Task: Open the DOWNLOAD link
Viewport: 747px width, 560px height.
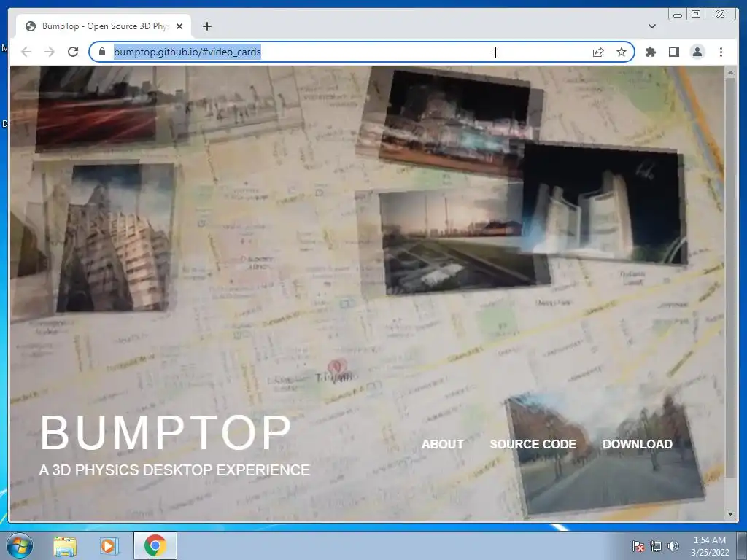Action: tap(638, 444)
